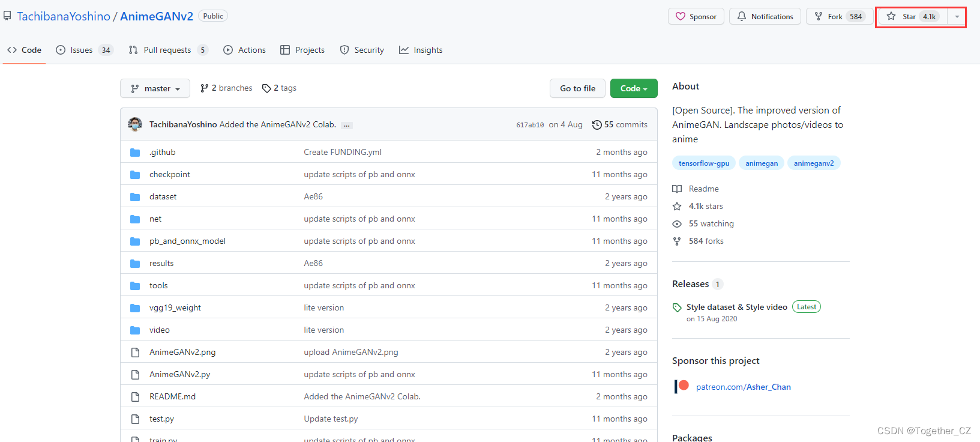Image resolution: width=980 pixels, height=442 pixels.
Task: Open the Issues tab
Action: [x=84, y=50]
